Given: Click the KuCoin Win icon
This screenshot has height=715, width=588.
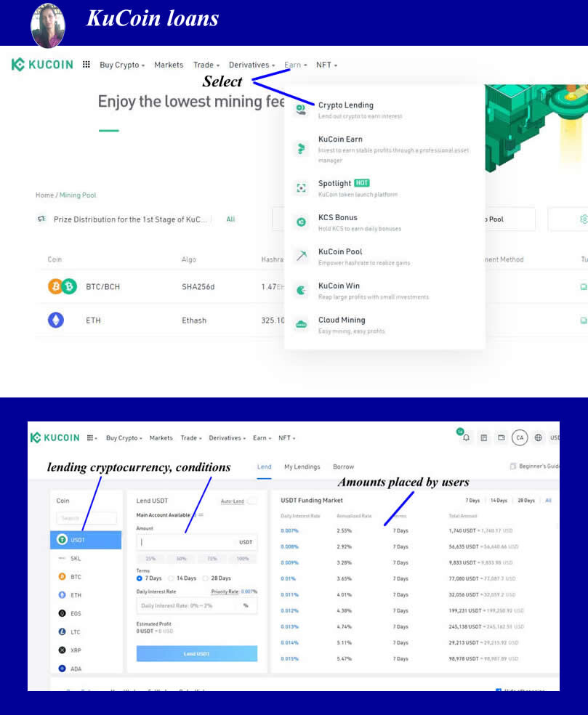Looking at the screenshot, I should pos(301,290).
